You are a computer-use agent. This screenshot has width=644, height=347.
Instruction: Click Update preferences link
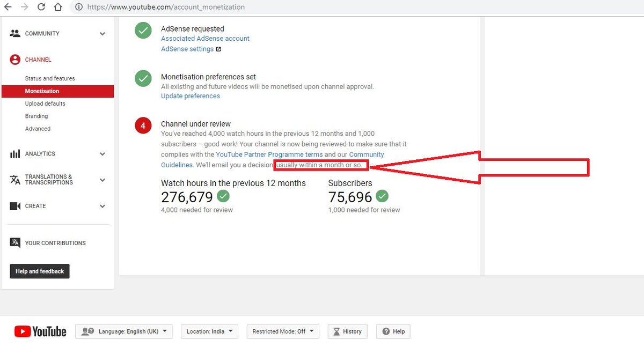pos(191,96)
